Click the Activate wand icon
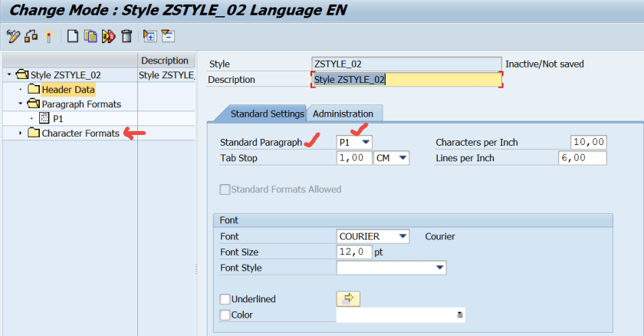 coord(48,35)
